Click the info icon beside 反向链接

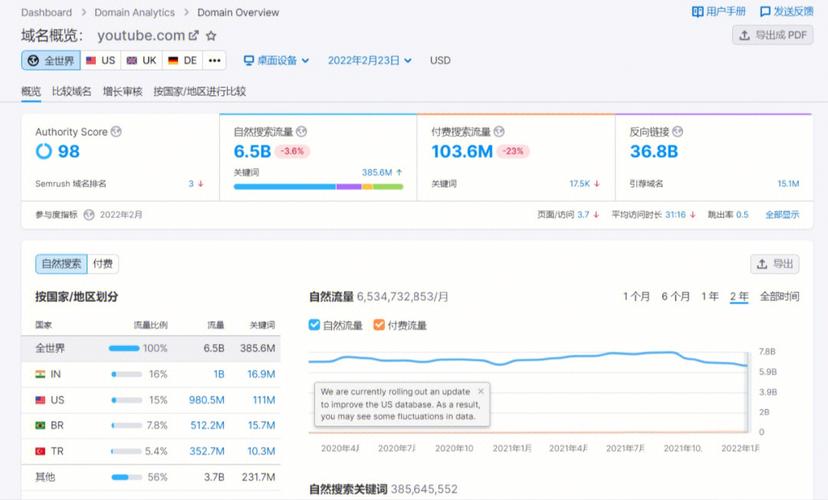(678, 131)
